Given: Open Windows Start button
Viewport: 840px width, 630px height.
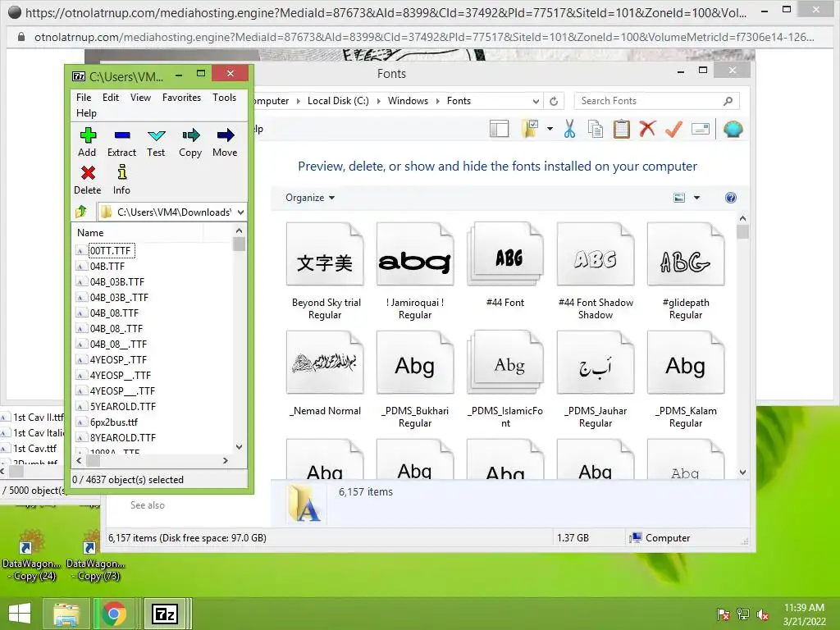Looking at the screenshot, I should [20, 614].
